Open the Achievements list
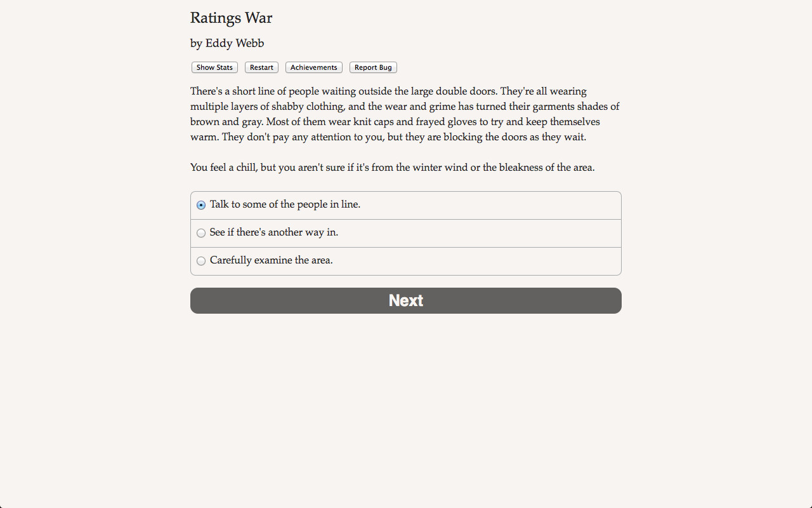Viewport: 812px width, 508px height. click(x=313, y=67)
